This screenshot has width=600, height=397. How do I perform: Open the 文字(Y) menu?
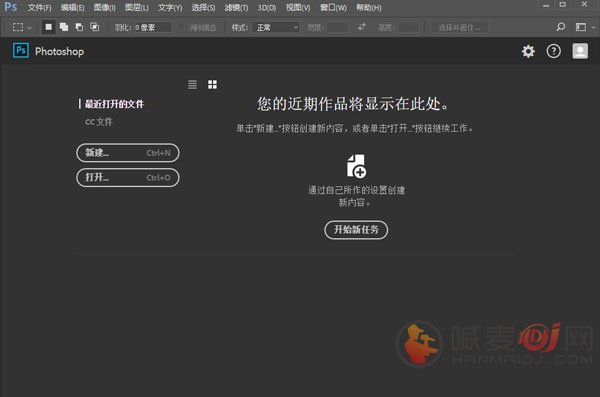click(170, 8)
